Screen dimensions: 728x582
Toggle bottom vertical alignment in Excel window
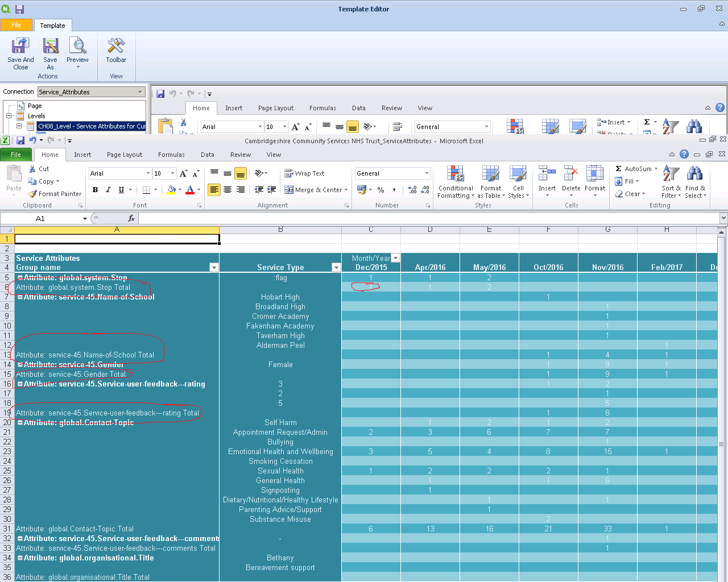[x=241, y=173]
